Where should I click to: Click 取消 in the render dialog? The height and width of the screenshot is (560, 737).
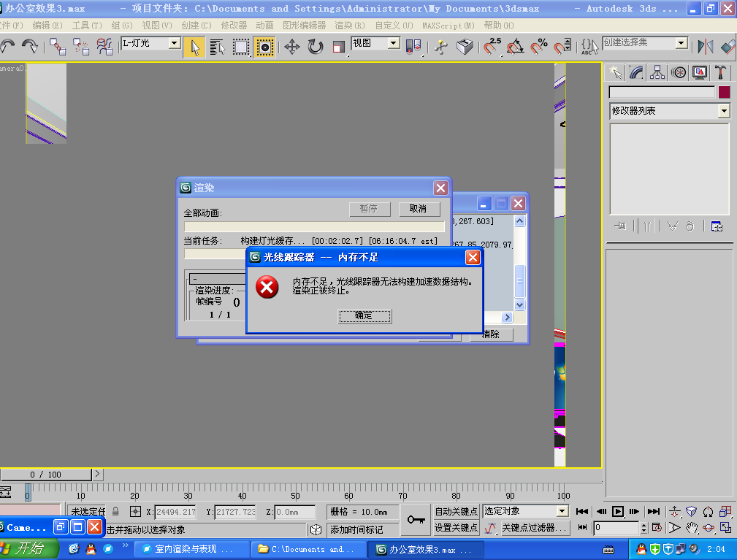[419, 209]
